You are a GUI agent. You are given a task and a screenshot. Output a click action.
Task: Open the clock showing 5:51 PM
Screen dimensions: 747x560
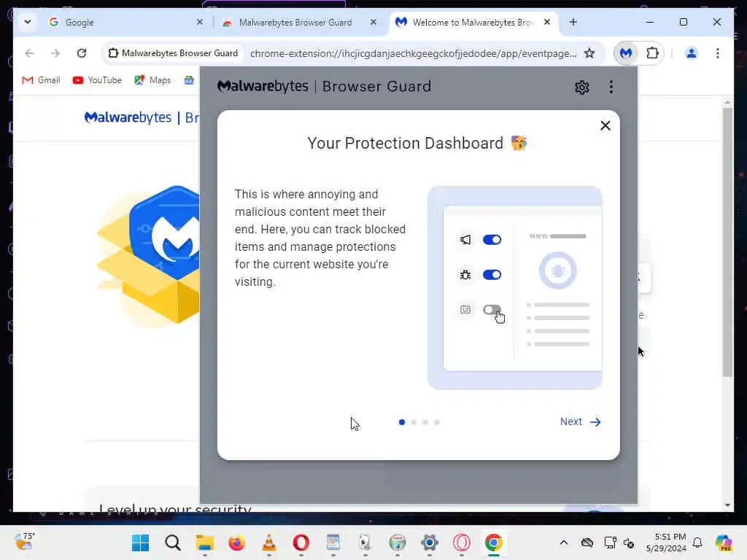[666, 542]
